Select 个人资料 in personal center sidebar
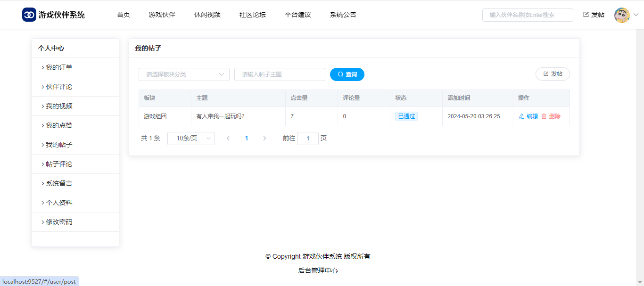 (59, 203)
